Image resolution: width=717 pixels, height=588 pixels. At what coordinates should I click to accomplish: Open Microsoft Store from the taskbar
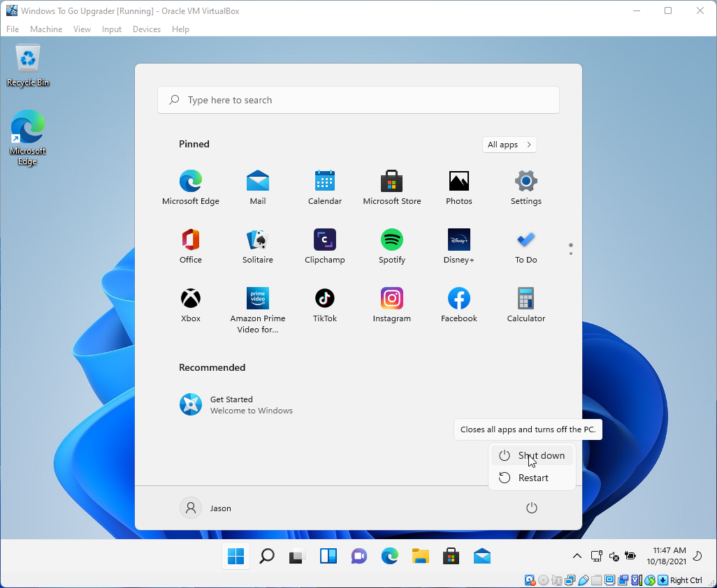451,556
